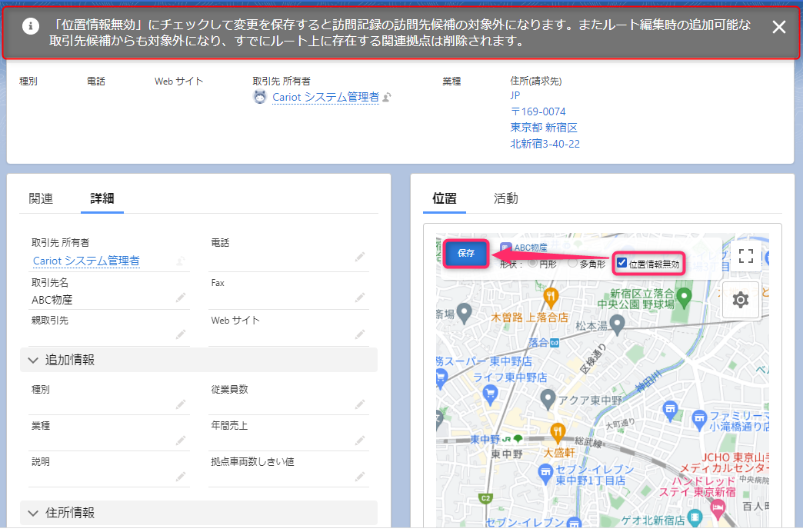
Task: Edit the 年間売上 field pencil icon
Action: 359,441
